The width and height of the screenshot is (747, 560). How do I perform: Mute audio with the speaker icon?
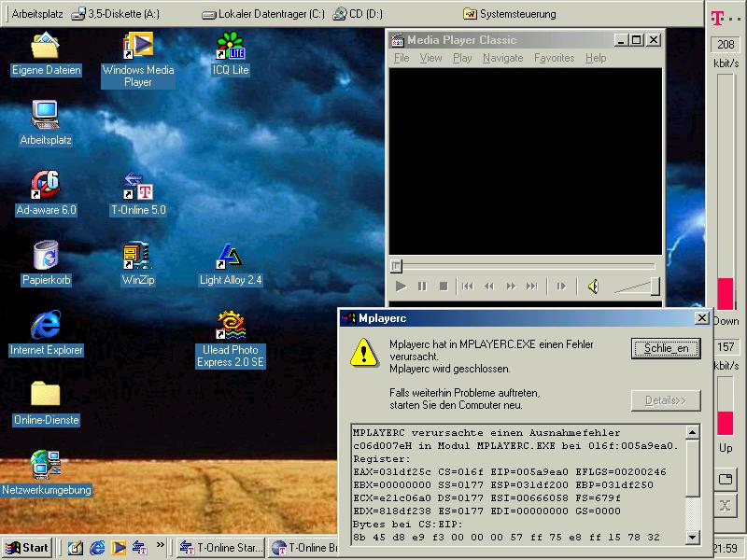[x=593, y=287]
